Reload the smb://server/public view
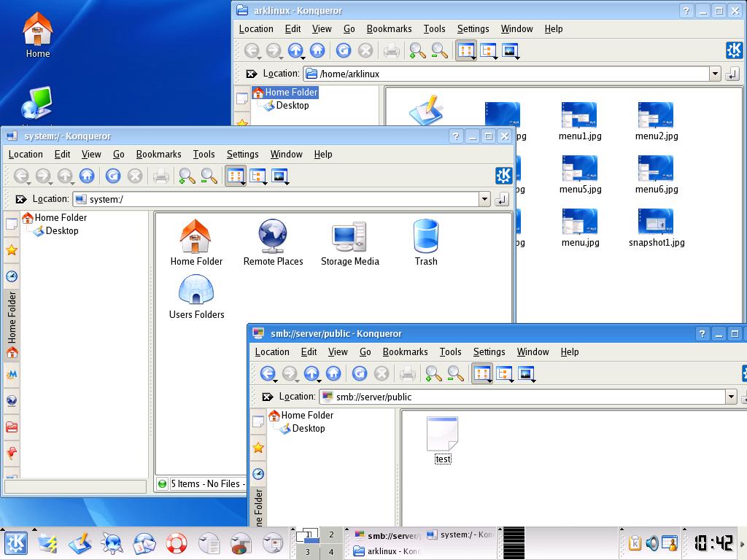The height and width of the screenshot is (560, 747). click(360, 374)
